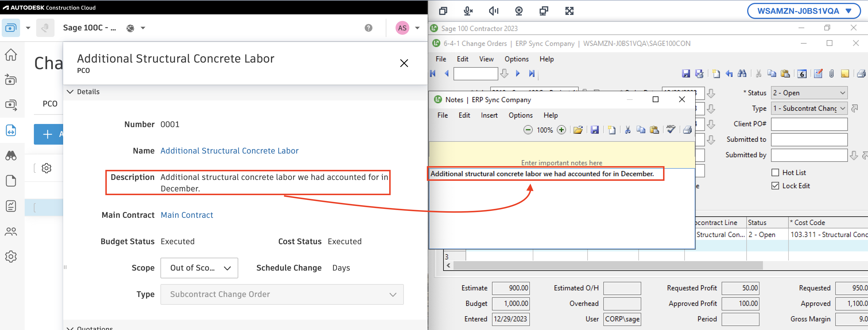Click the Main Contract hyperlink
This screenshot has width=868, height=330.
pos(187,214)
